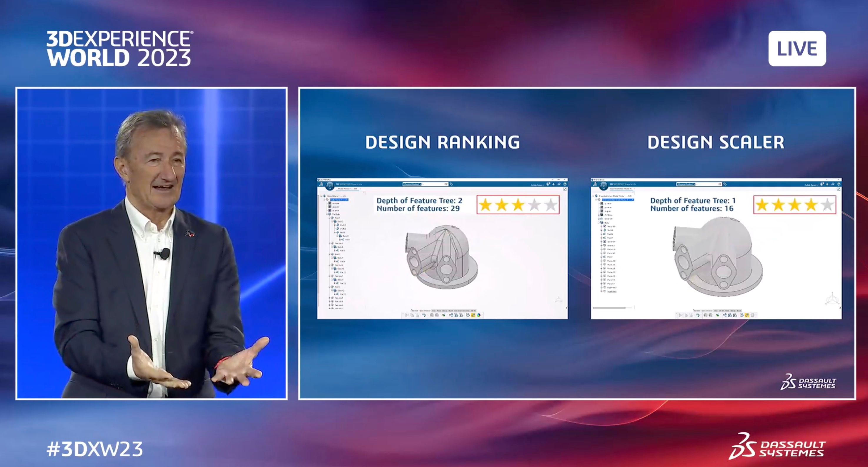Image resolution: width=868 pixels, height=467 pixels.
Task: Click the help icon at right end of Design Ranking top bar
Action: point(565,184)
